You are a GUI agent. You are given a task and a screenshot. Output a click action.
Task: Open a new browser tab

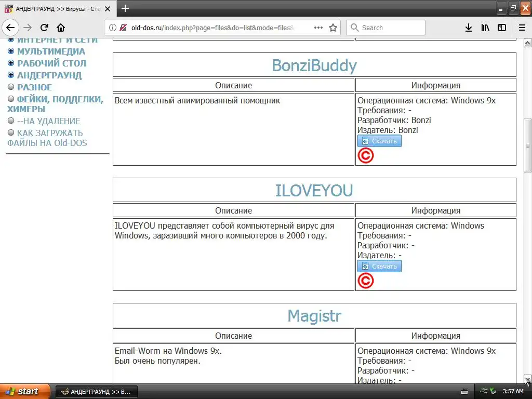pos(125,8)
